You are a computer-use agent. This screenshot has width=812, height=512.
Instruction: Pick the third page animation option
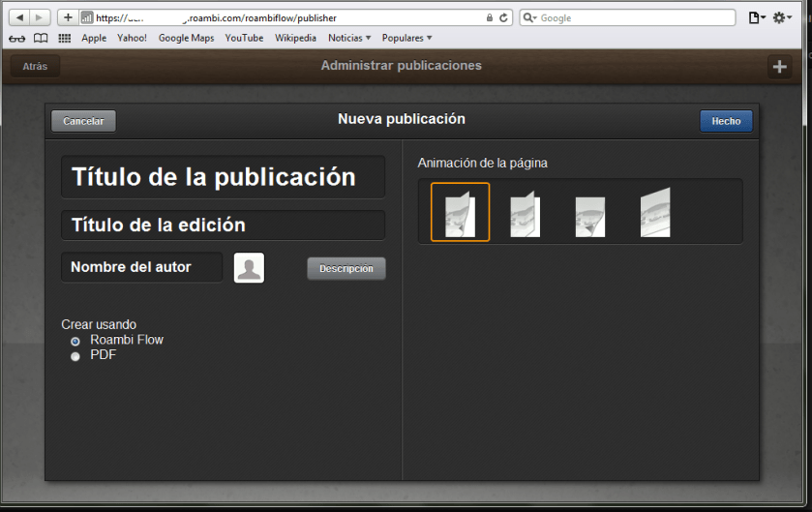click(x=589, y=213)
